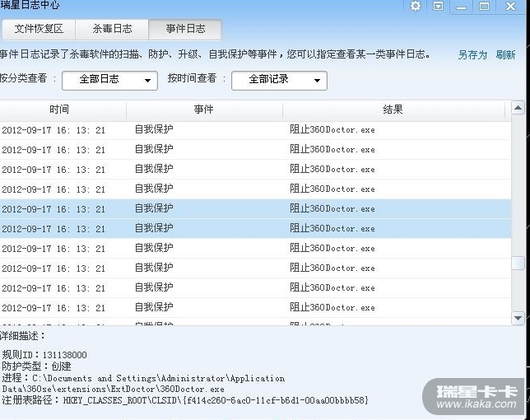Switch to the 杀毒日志 tab
Screen dimensions: 530x420
112,29
